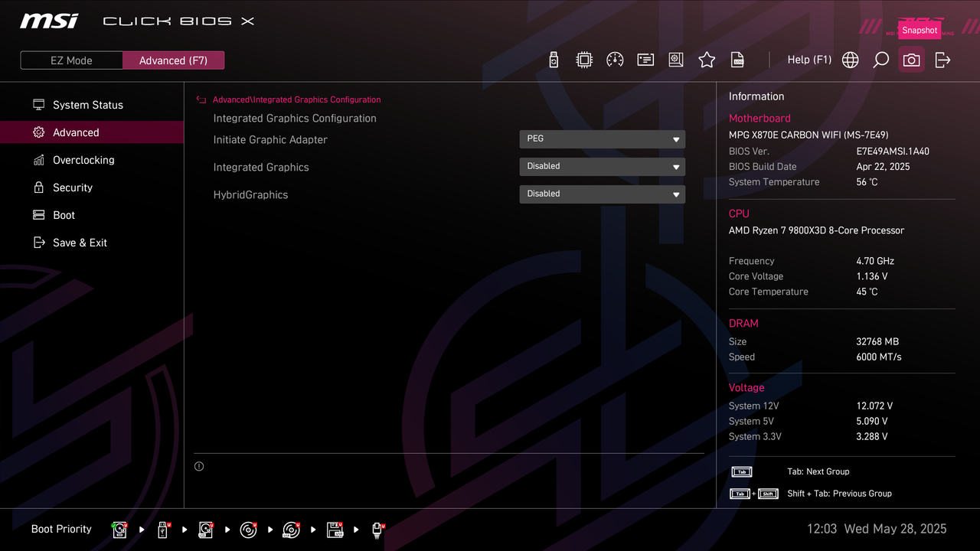Click the Core Voltage value 1.136 V
Viewport: 980px width, 551px height.
872,276
